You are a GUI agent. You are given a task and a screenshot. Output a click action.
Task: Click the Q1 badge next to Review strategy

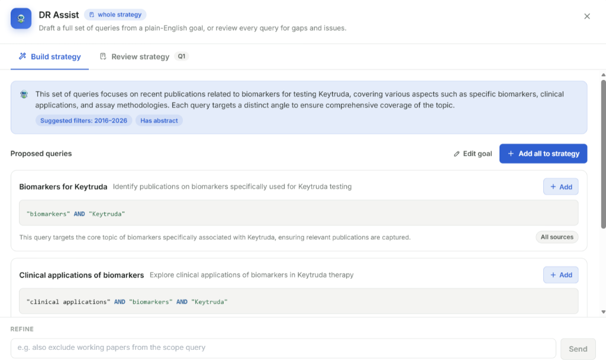point(181,56)
